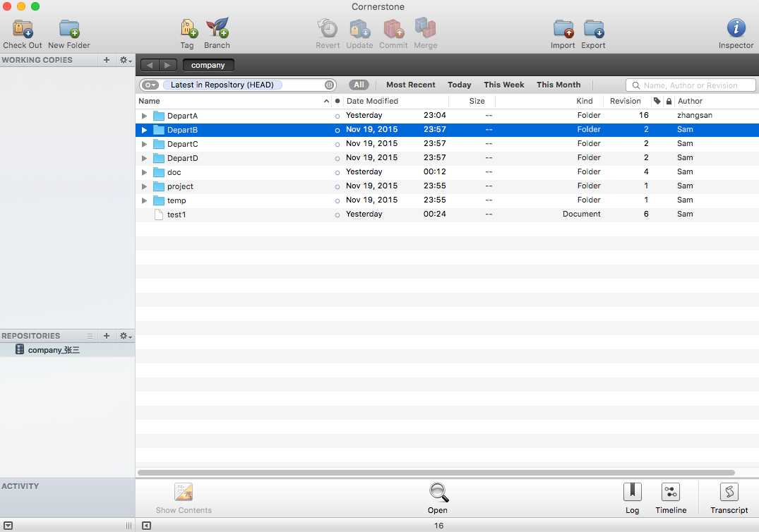This screenshot has height=532, width=759.
Task: Expand the project folder
Action: tap(144, 186)
